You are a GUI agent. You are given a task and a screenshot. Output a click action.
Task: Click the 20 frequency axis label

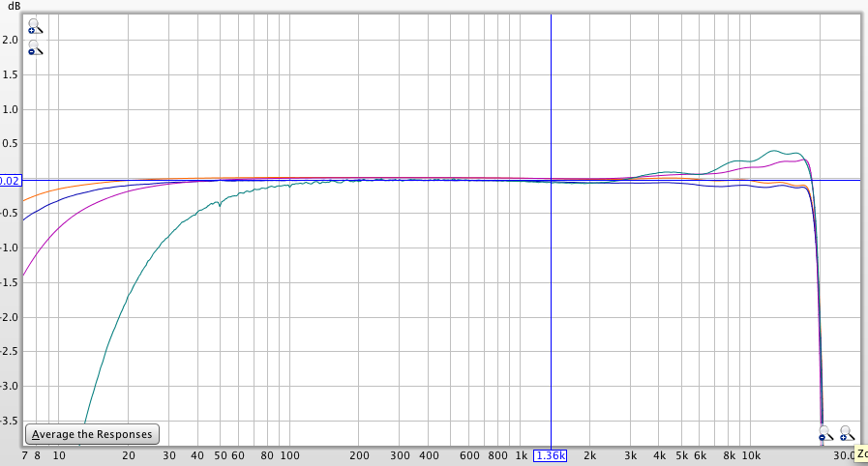point(129,455)
